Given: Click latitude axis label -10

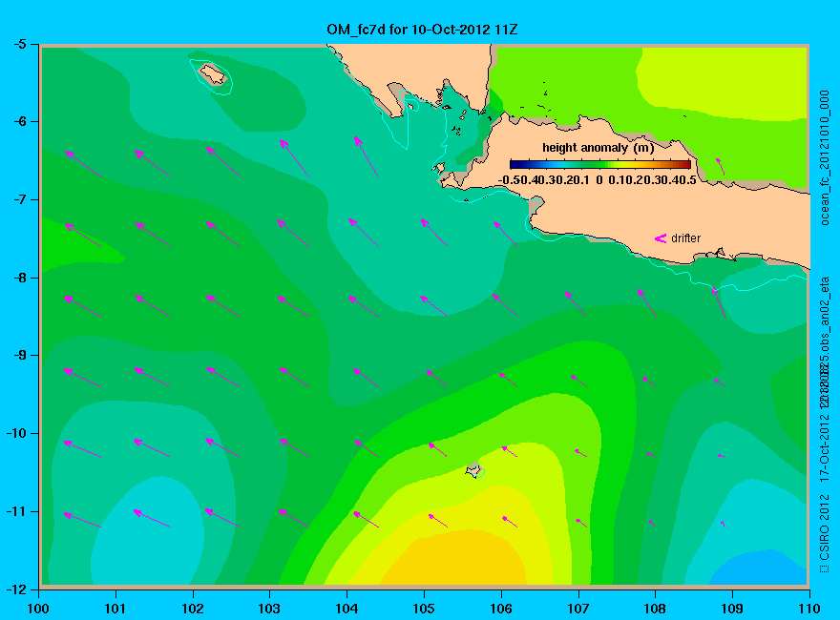Looking at the screenshot, I should click(16, 433).
